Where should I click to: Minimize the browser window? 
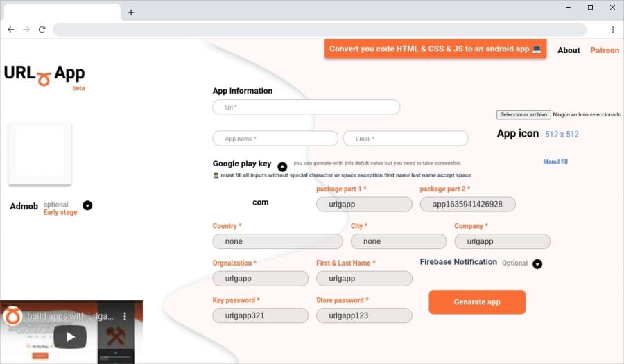coord(569,7)
